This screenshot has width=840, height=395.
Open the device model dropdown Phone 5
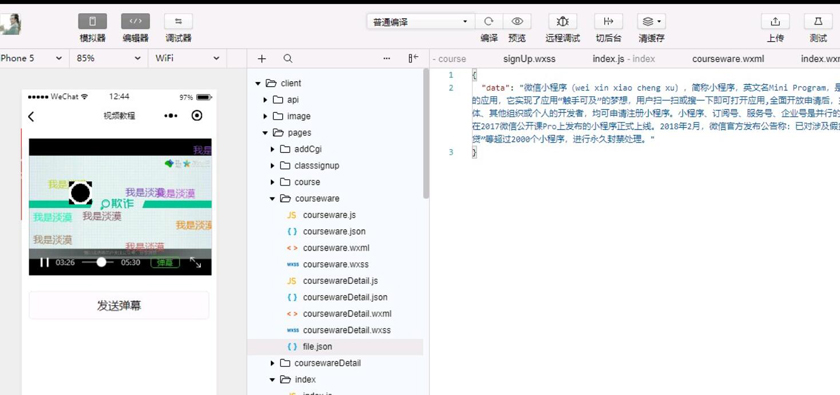[x=32, y=58]
